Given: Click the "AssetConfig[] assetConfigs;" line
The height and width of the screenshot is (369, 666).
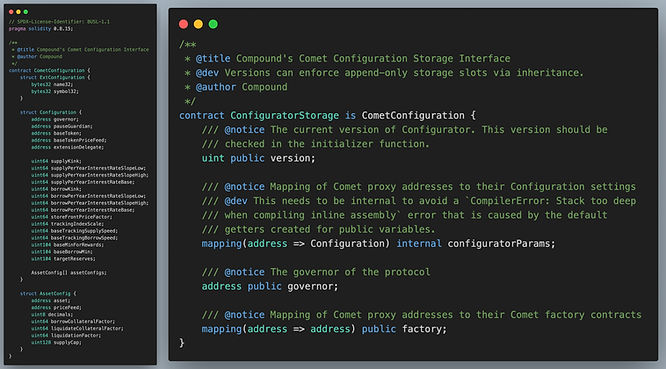Looking at the screenshot, I should click(x=69, y=273).
